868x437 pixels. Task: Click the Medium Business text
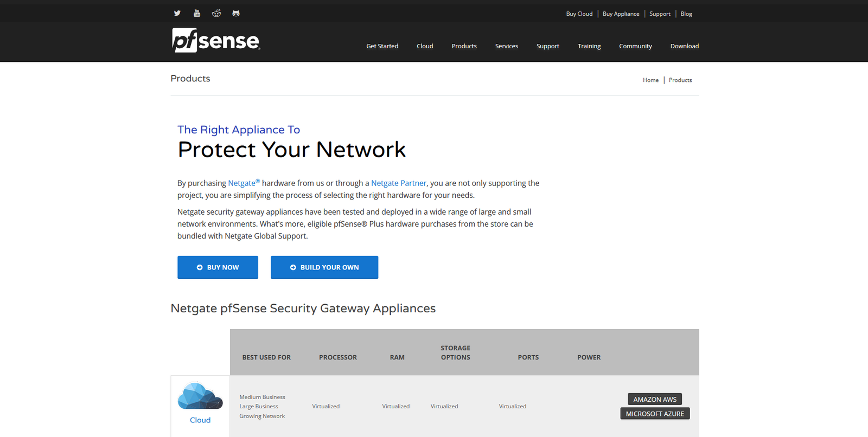click(263, 397)
